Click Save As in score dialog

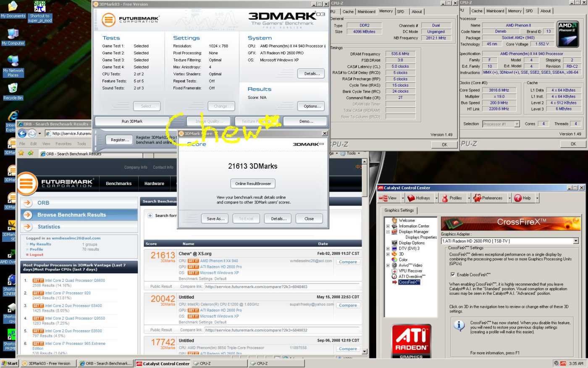[215, 219]
